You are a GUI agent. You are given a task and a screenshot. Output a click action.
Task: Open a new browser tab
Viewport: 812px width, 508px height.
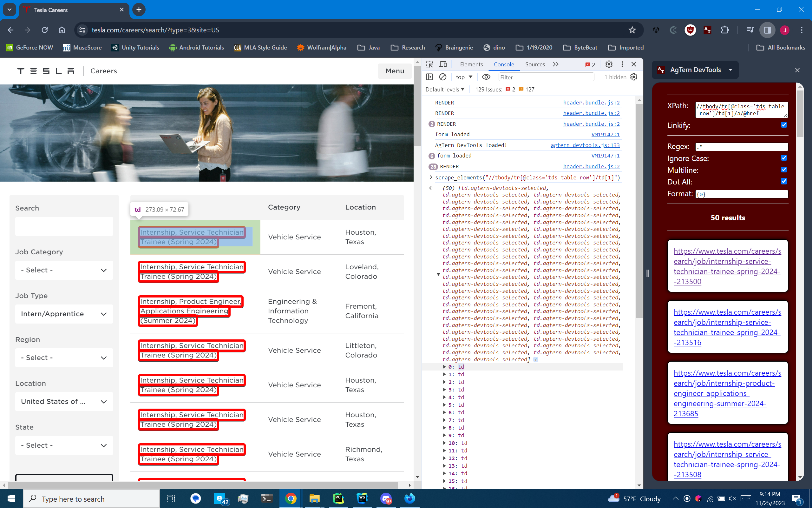(139, 10)
